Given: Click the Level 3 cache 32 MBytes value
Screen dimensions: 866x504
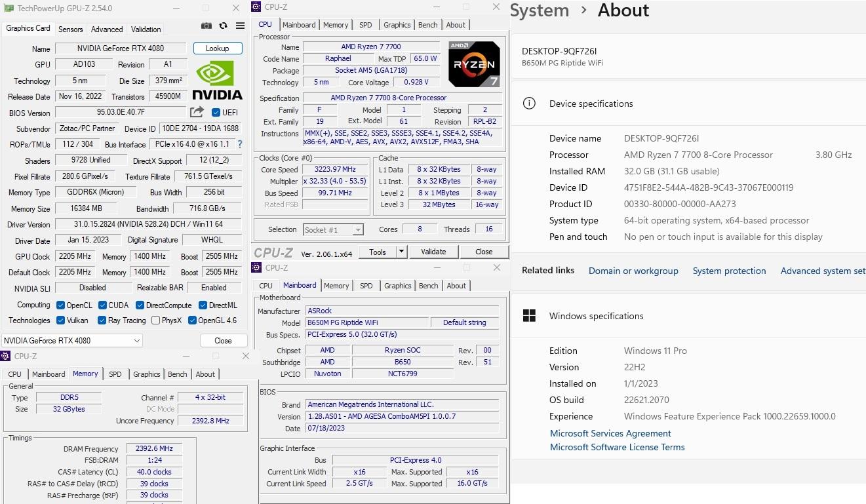Looking at the screenshot, I should tap(439, 204).
